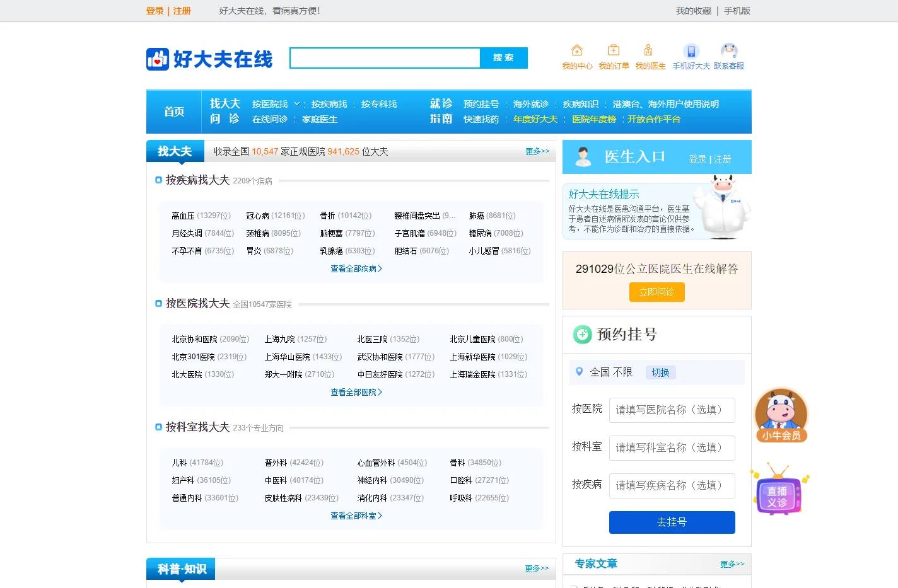Select department 儿科

click(x=179, y=463)
